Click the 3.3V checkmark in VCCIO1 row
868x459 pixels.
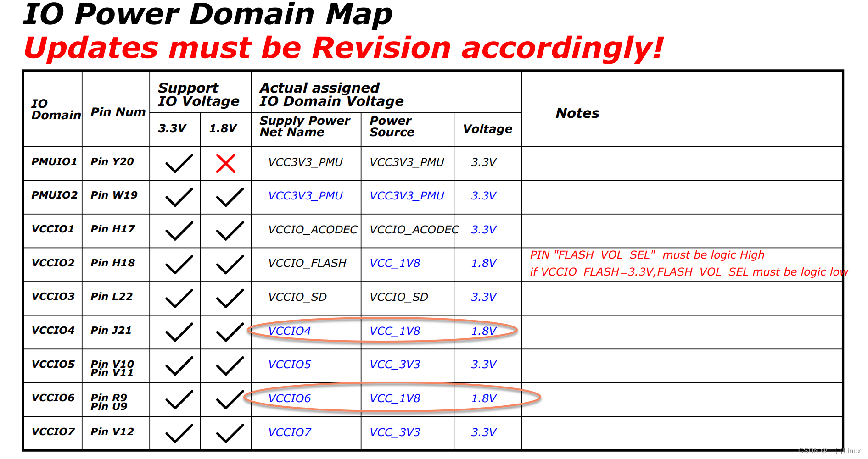tap(179, 231)
